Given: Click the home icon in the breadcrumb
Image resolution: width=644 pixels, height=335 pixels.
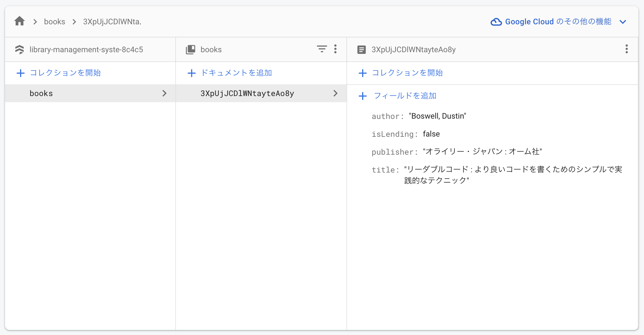Looking at the screenshot, I should click(20, 21).
